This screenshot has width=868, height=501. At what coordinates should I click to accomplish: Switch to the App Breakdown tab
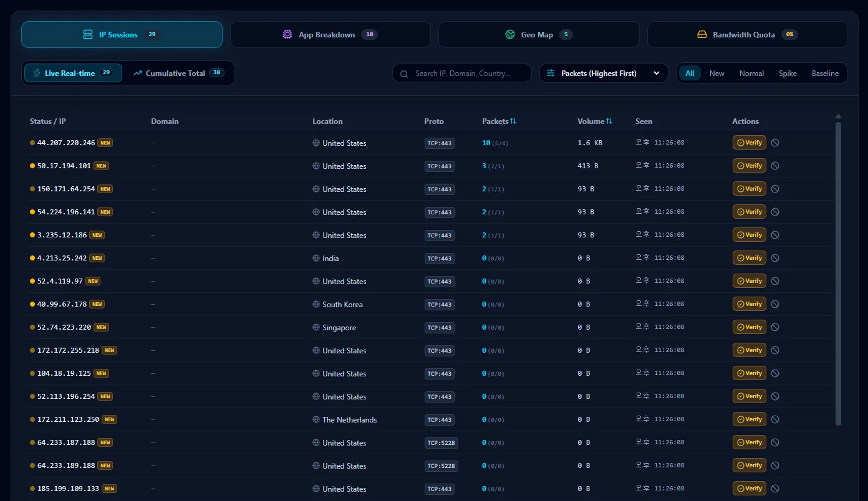(330, 34)
